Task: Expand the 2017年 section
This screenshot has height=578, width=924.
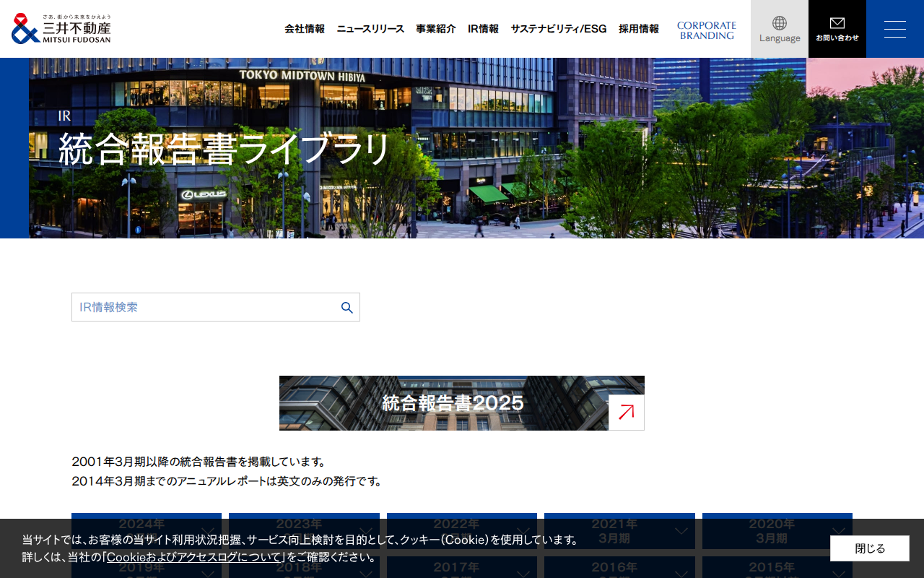Action: click(462, 567)
